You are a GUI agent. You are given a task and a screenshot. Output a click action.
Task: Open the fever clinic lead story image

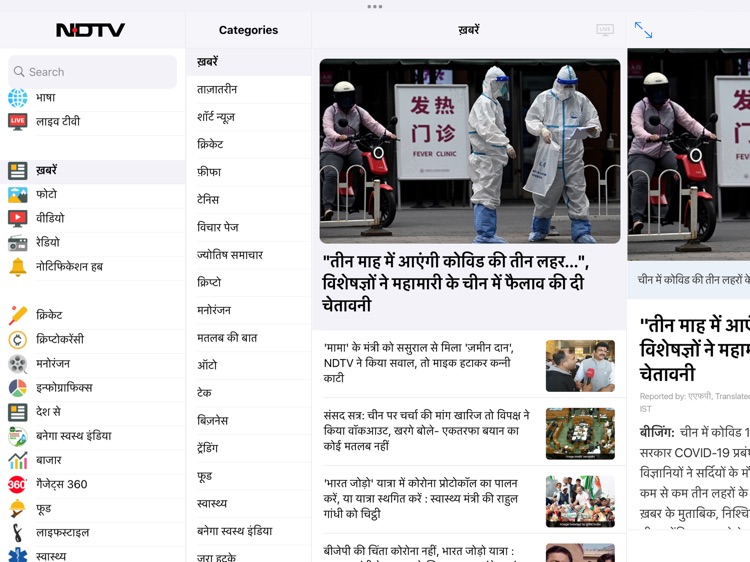click(470, 151)
